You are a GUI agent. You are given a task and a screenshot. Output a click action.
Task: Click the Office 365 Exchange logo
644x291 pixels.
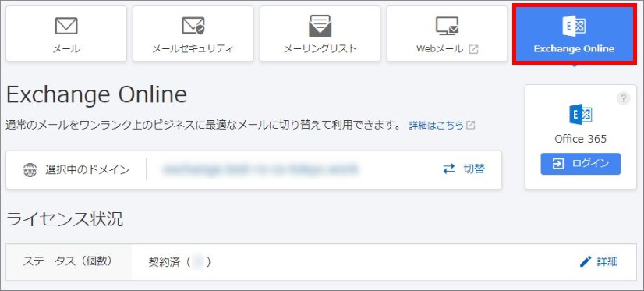click(580, 115)
